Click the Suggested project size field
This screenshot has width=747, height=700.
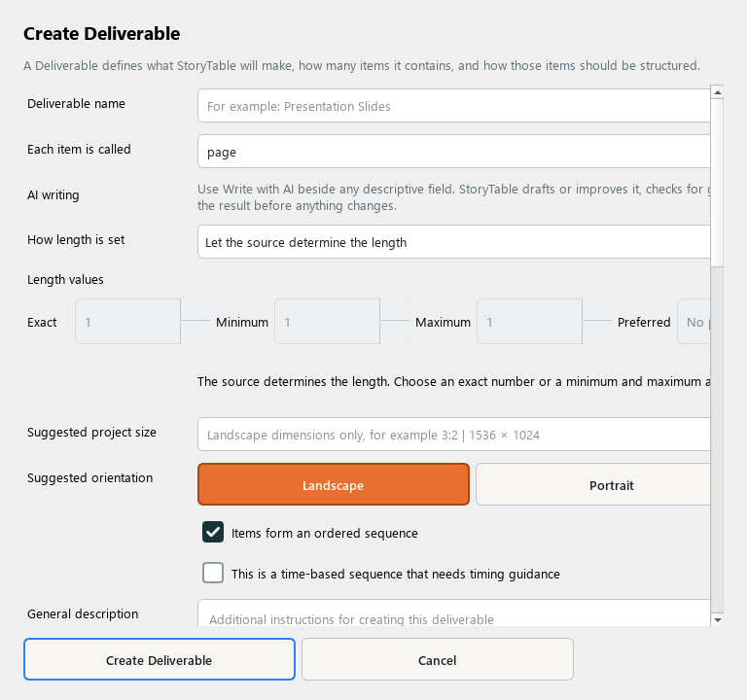(453, 435)
